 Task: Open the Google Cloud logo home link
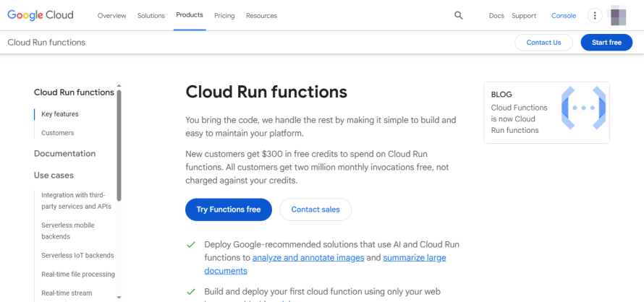click(x=41, y=15)
